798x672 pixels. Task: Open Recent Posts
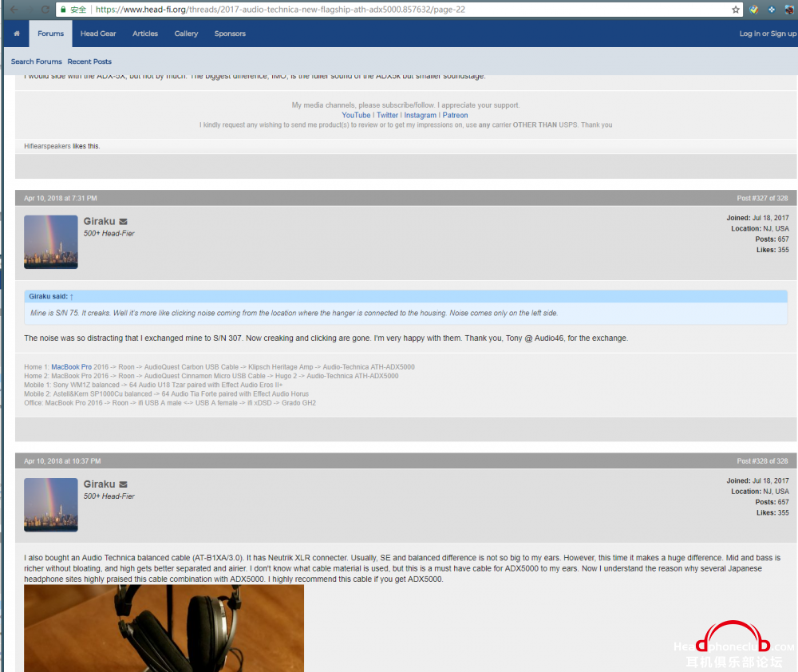[89, 61]
